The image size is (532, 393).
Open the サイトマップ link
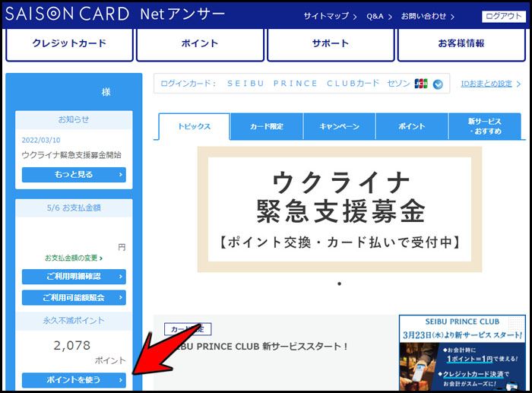pos(326,16)
